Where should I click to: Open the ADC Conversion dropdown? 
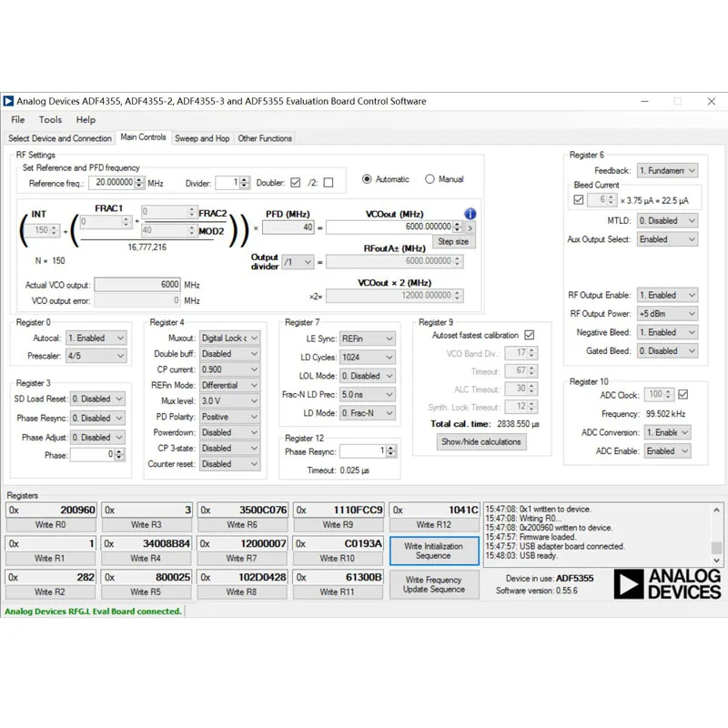pos(667,432)
